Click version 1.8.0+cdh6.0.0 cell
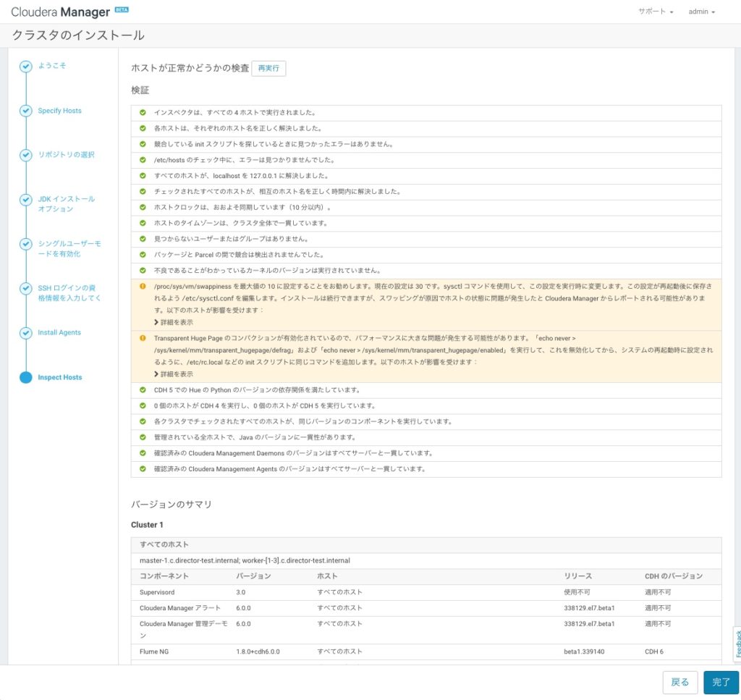Image resolution: width=741 pixels, height=700 pixels. 258,651
